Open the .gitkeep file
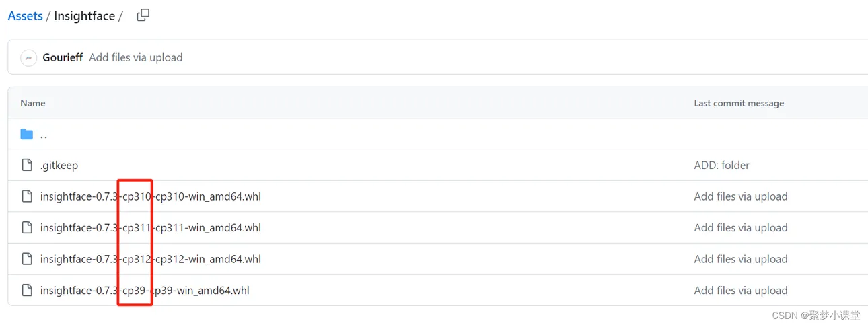The image size is (868, 325). [59, 166]
